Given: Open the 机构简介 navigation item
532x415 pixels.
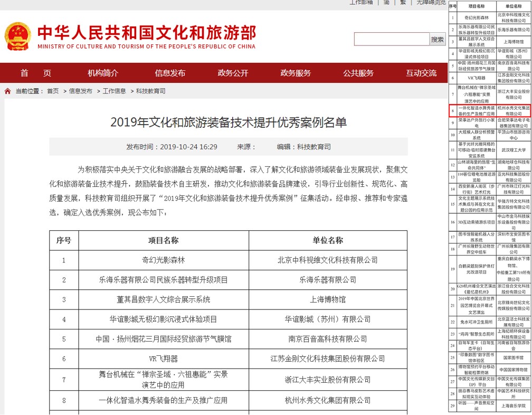Looking at the screenshot, I should point(103,73).
